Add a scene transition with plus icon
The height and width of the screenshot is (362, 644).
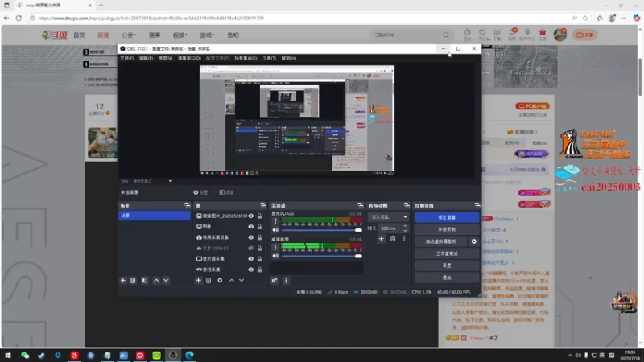381,239
